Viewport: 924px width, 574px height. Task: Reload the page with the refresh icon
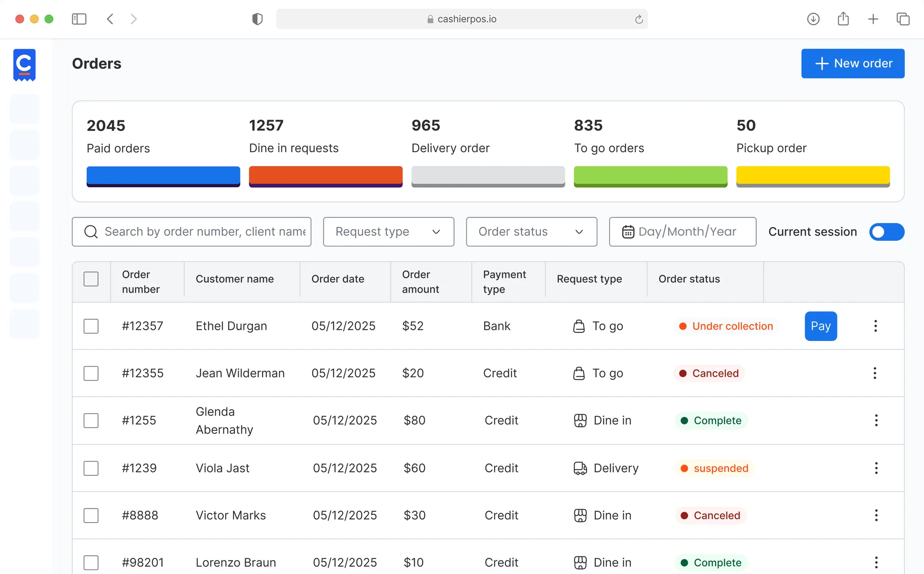[x=639, y=19]
